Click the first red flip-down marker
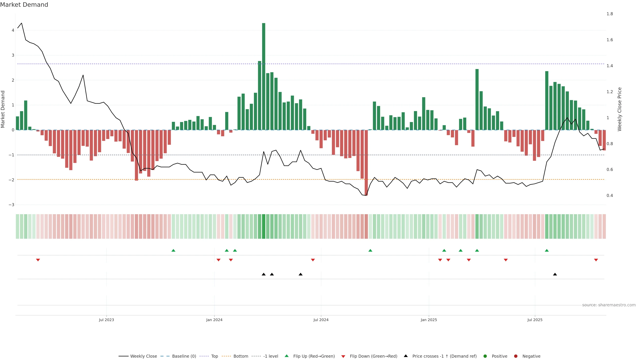Viewport: 644px width, 362px height. [x=38, y=260]
